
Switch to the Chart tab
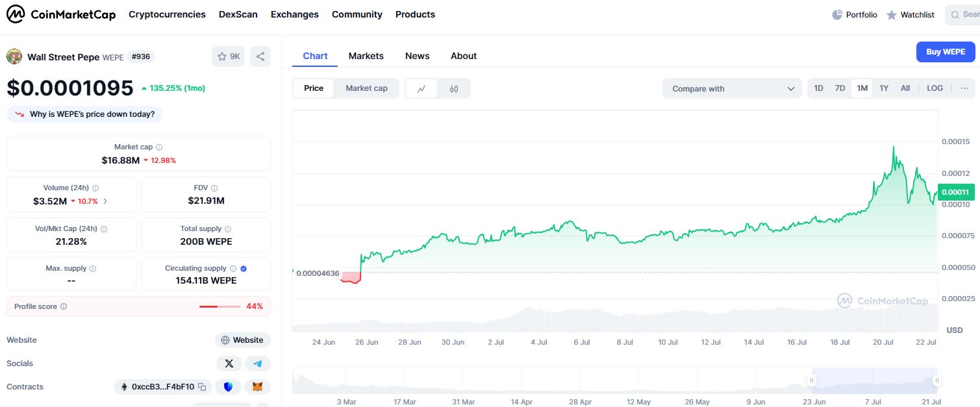[x=315, y=56]
